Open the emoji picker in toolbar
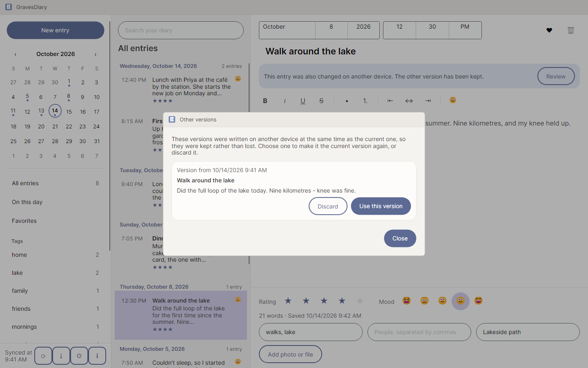The height and width of the screenshot is (368, 588). click(453, 100)
